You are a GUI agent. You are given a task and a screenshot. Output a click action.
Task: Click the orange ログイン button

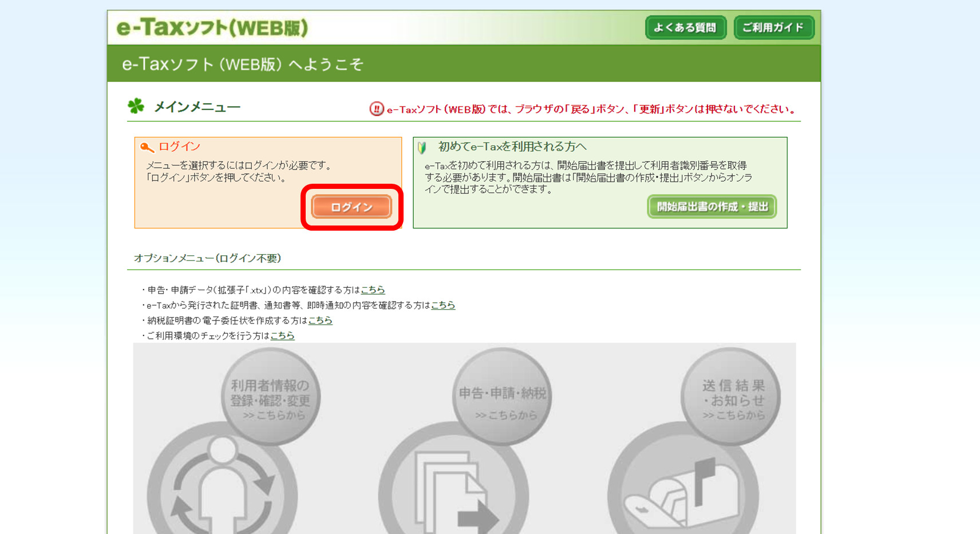pos(351,207)
